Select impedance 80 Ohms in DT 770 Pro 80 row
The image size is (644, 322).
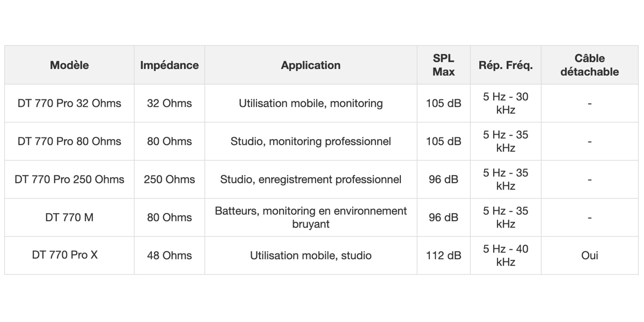pyautogui.click(x=169, y=141)
